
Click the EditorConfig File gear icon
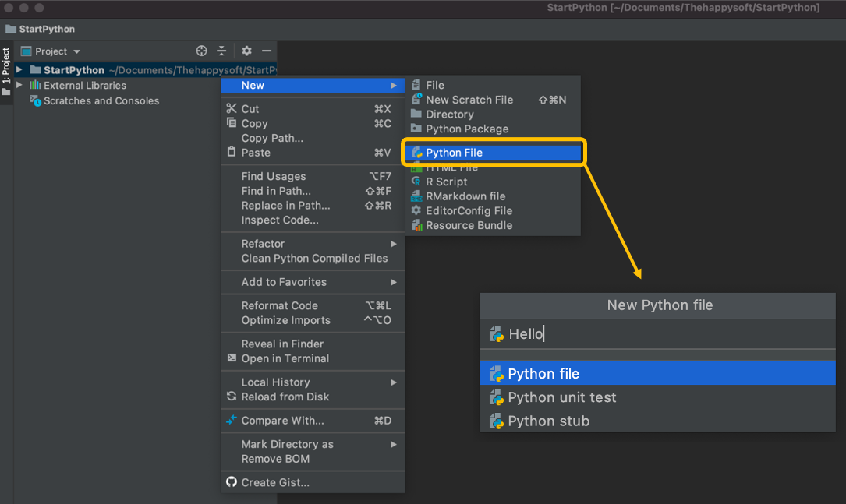(x=416, y=211)
